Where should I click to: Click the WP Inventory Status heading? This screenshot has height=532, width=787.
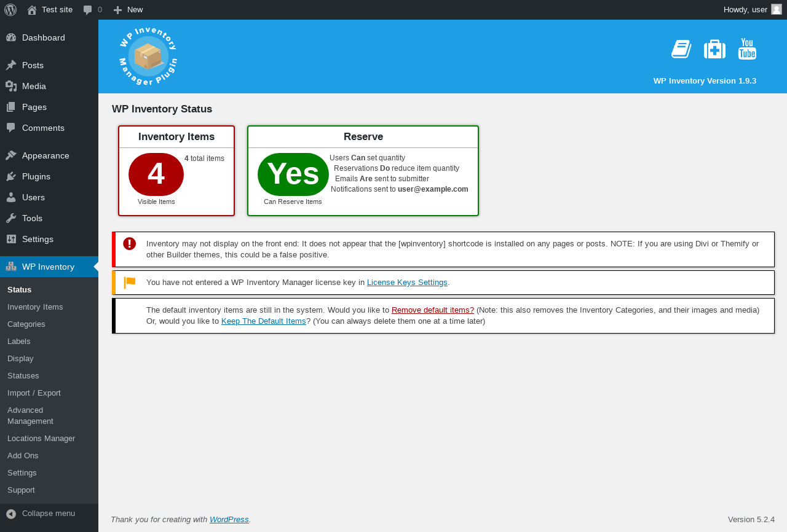click(x=162, y=109)
